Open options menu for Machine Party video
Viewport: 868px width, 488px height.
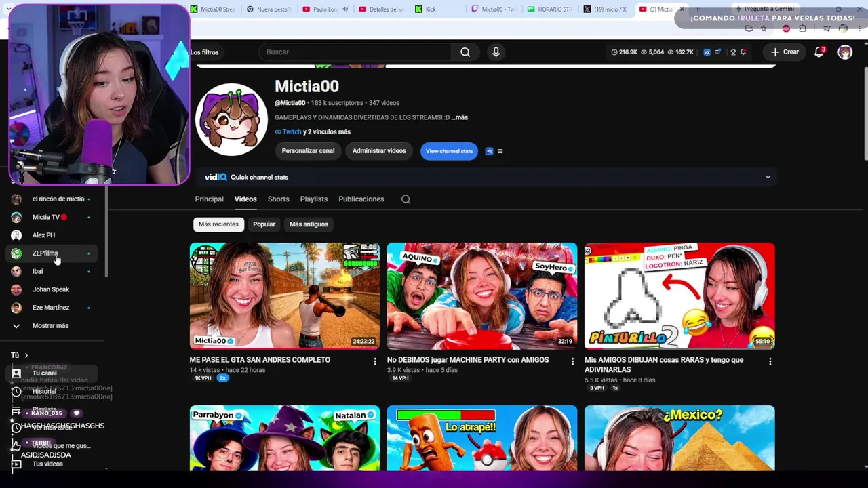pos(572,361)
